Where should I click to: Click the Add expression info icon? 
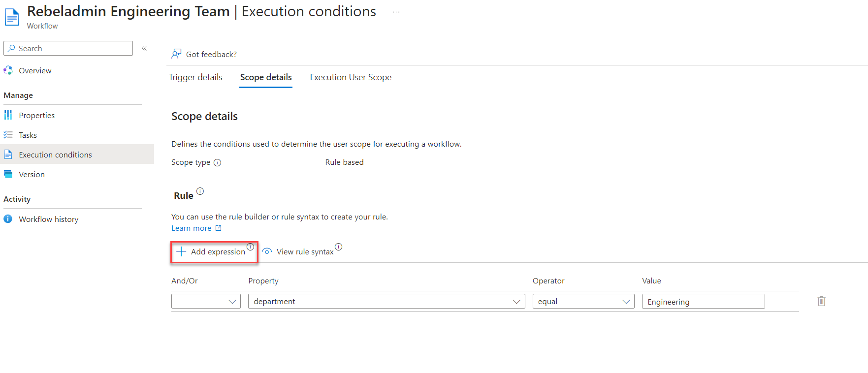(x=250, y=247)
